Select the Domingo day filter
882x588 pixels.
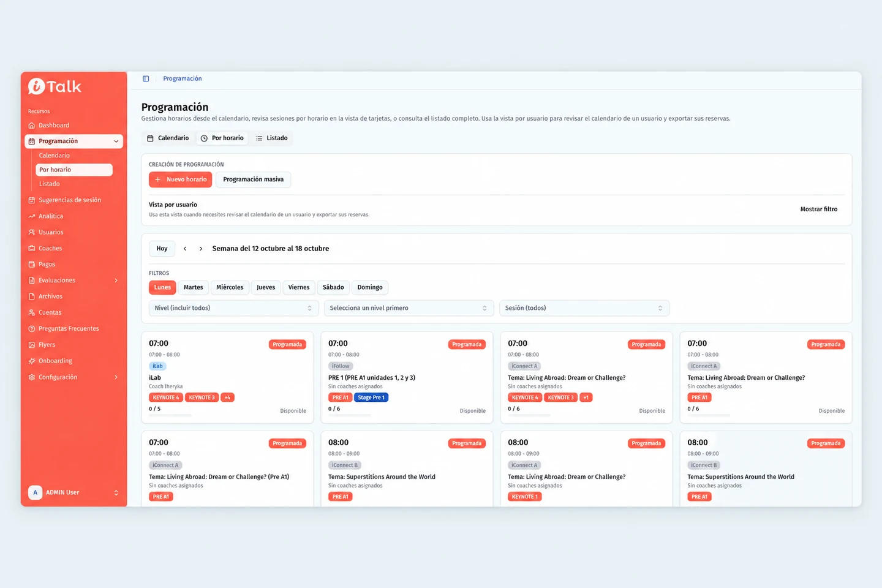pyautogui.click(x=370, y=287)
